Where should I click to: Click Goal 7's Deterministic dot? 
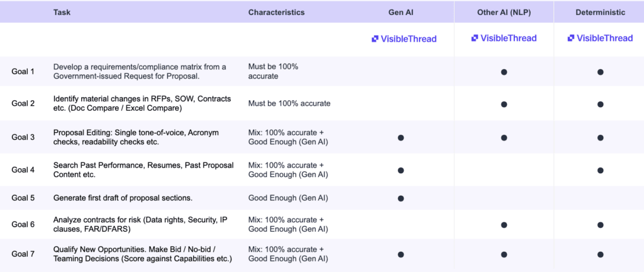[600, 254]
